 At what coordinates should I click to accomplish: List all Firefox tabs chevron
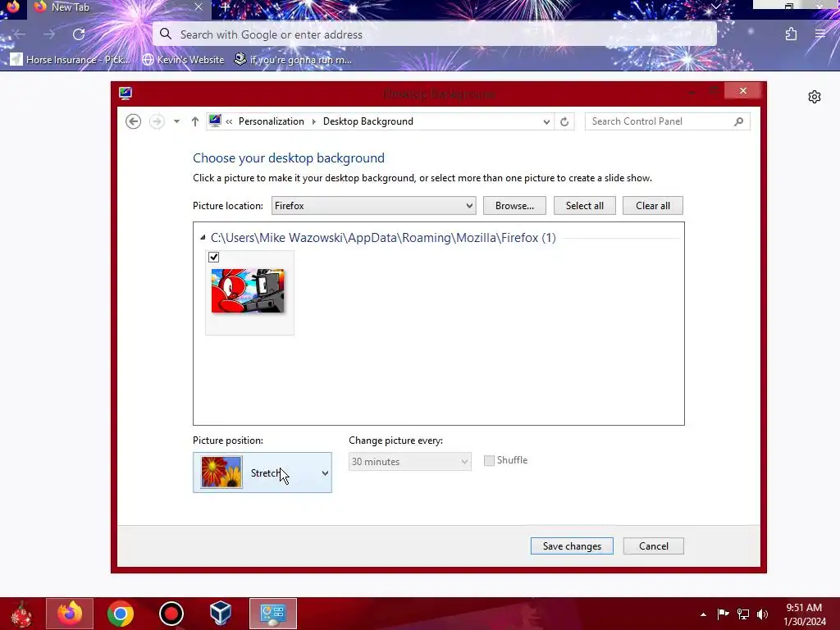[x=715, y=7]
